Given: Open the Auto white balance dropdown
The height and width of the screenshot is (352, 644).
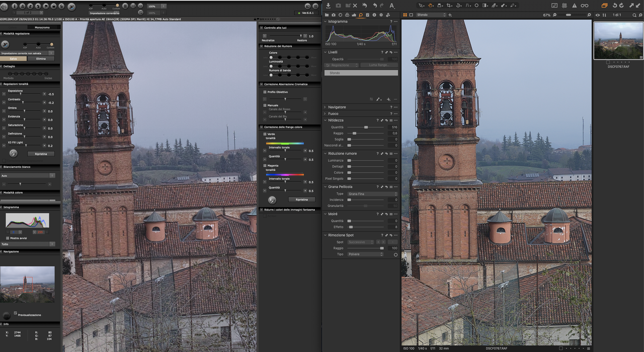Looking at the screenshot, I should [x=28, y=176].
